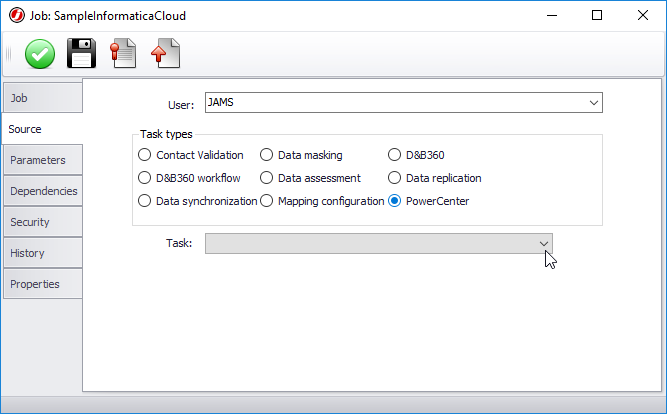Maximize the Job window

point(597,16)
